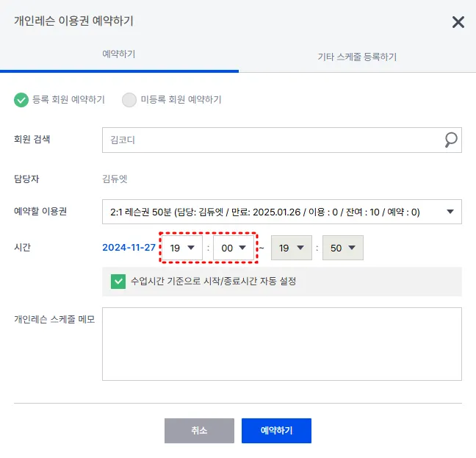
Task: Click inside the 개인레슨 스케줄 메모 text area
Action: pyautogui.click(x=281, y=343)
